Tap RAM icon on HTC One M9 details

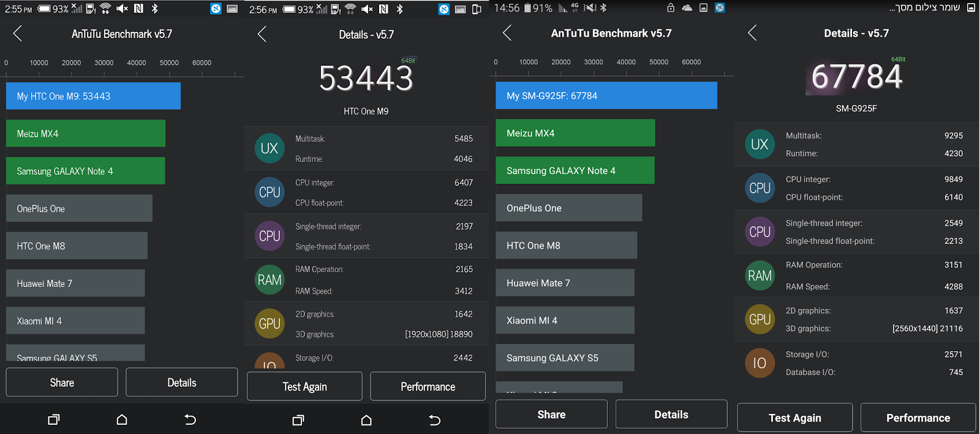pos(269,280)
